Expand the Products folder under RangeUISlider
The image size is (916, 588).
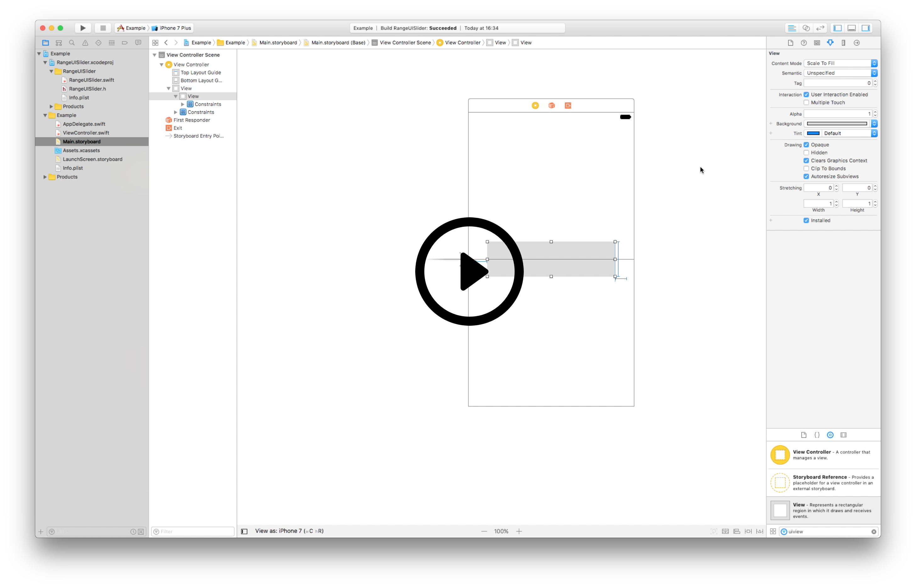[51, 107]
